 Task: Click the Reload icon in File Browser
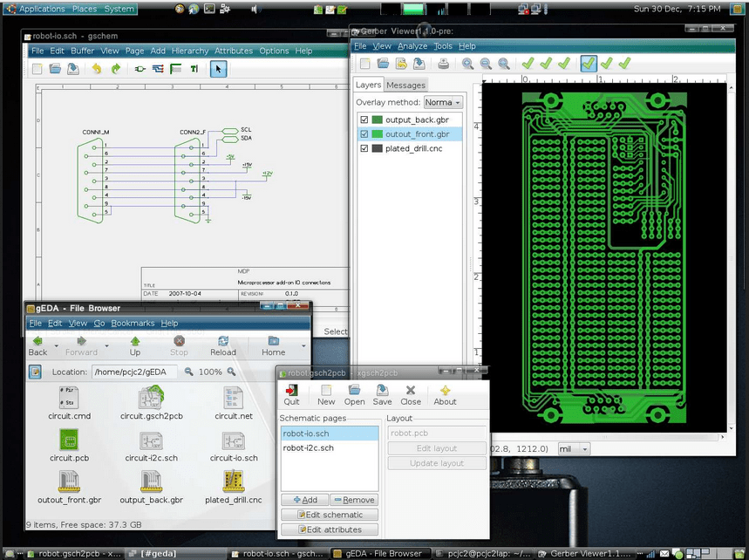click(223, 345)
